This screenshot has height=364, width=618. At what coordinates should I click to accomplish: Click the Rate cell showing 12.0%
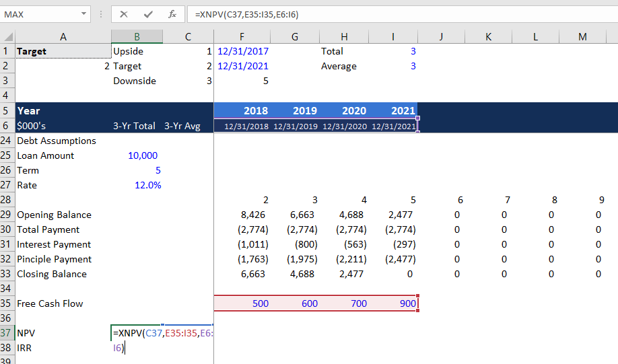(147, 185)
